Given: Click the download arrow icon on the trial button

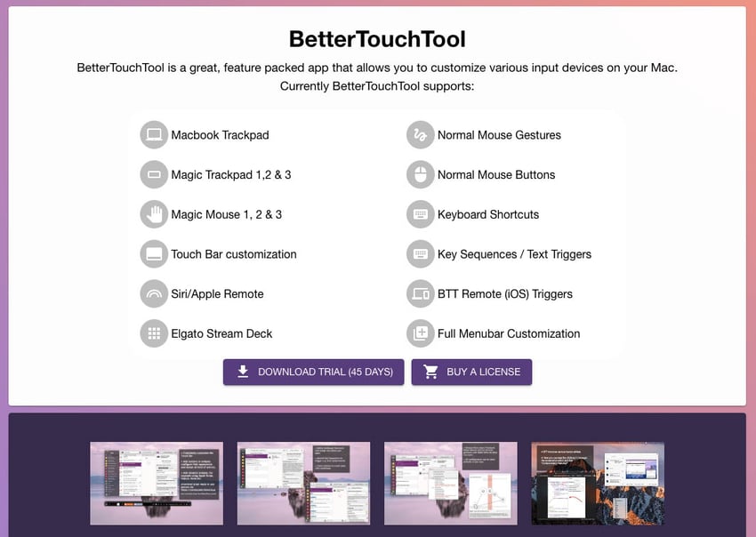Looking at the screenshot, I should [x=242, y=372].
